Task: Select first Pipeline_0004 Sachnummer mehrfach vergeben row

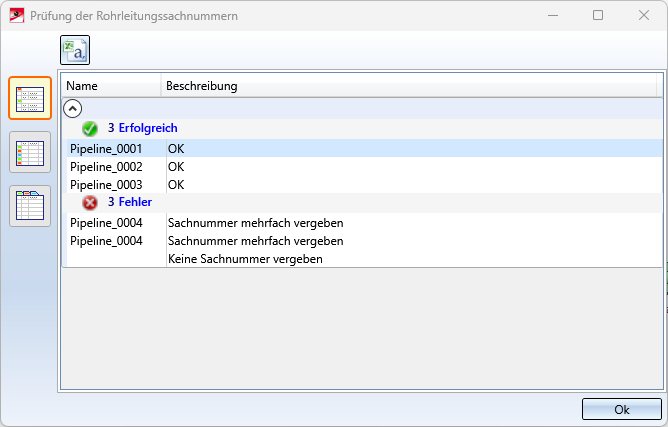Action: click(364, 223)
